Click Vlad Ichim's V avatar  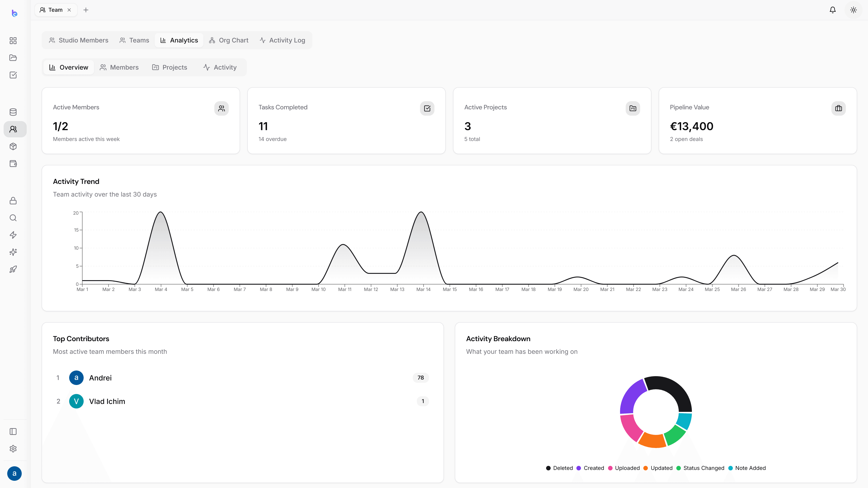tap(76, 401)
